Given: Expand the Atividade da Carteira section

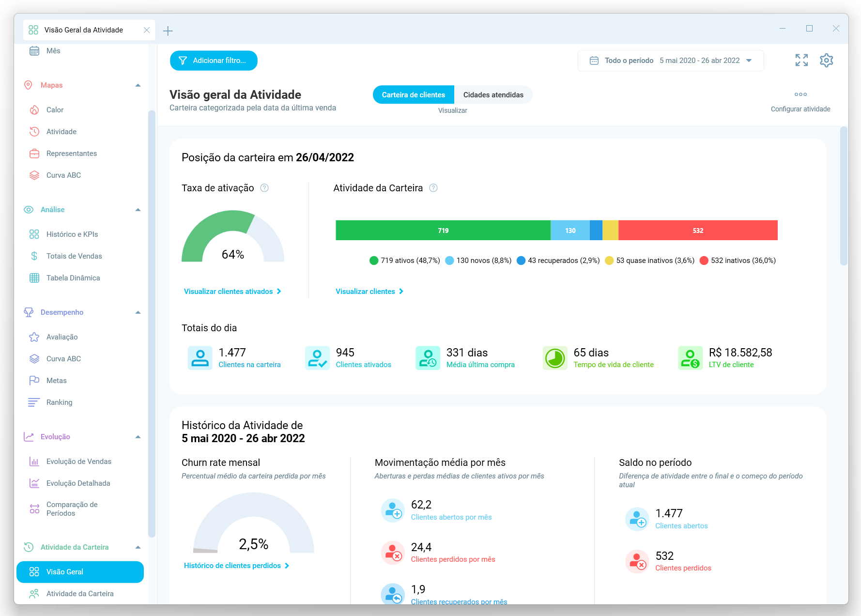Looking at the screenshot, I should click(x=139, y=547).
